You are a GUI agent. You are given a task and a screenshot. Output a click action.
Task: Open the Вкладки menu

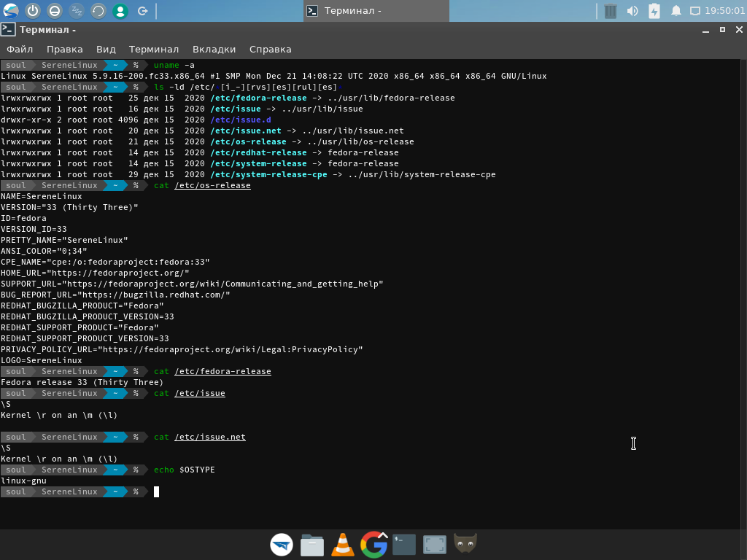[214, 49]
